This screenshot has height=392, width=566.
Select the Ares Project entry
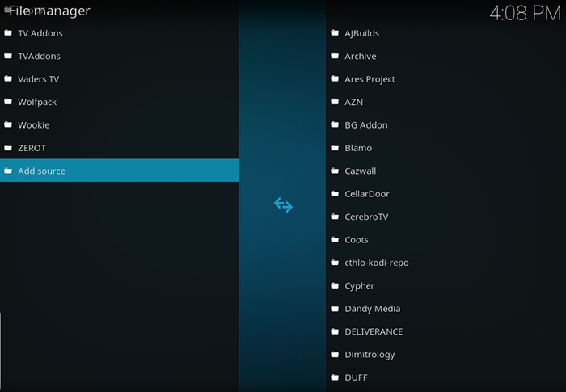(x=446, y=78)
